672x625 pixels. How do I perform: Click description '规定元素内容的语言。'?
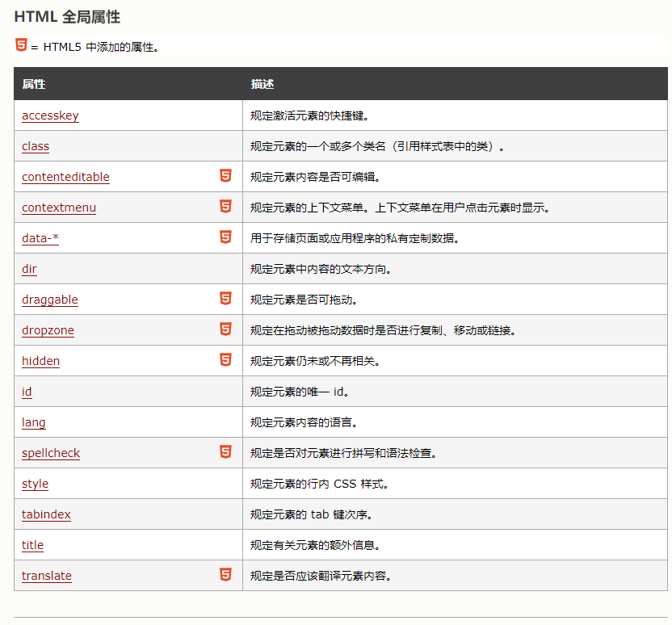[304, 423]
